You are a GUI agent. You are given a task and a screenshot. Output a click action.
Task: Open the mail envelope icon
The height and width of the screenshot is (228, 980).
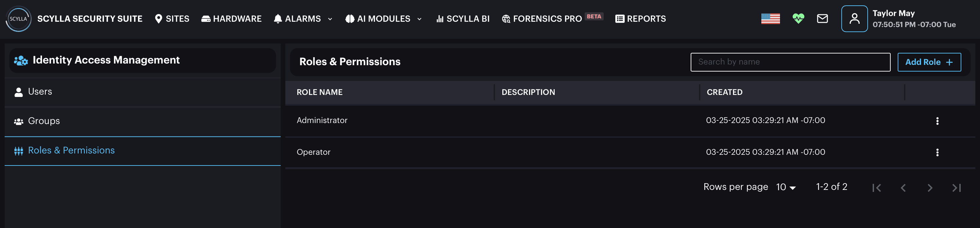[822, 18]
